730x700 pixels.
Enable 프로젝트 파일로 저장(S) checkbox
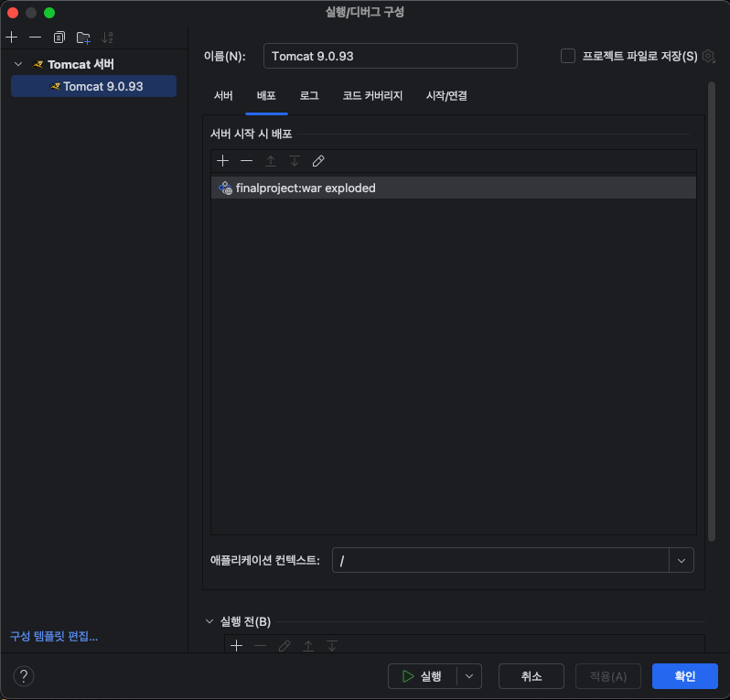[x=567, y=56]
